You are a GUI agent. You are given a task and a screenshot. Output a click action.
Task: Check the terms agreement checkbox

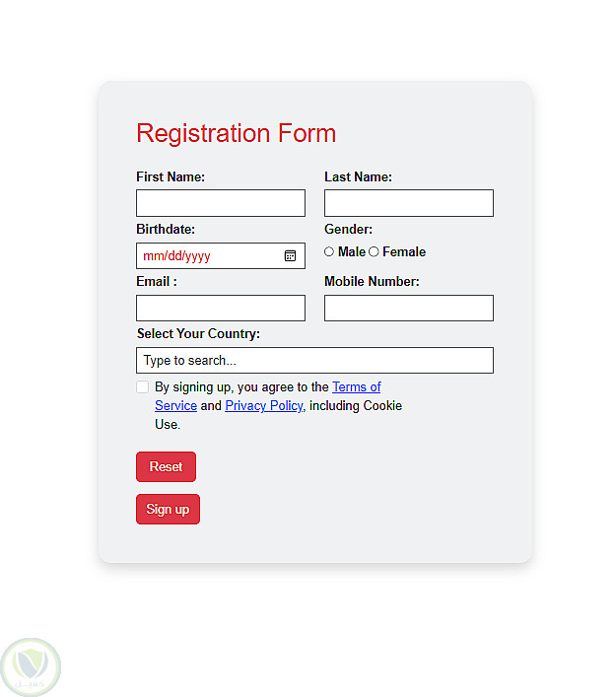[x=143, y=387]
